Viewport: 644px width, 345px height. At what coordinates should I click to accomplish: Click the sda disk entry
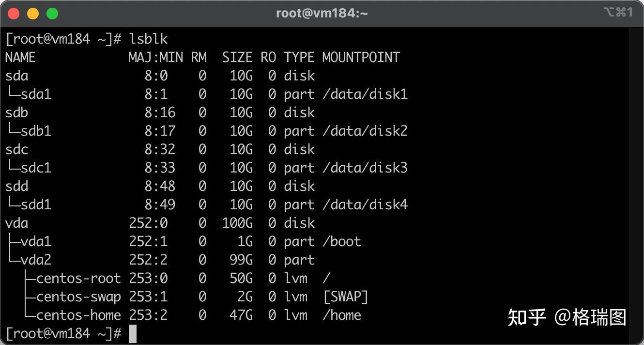(x=17, y=76)
